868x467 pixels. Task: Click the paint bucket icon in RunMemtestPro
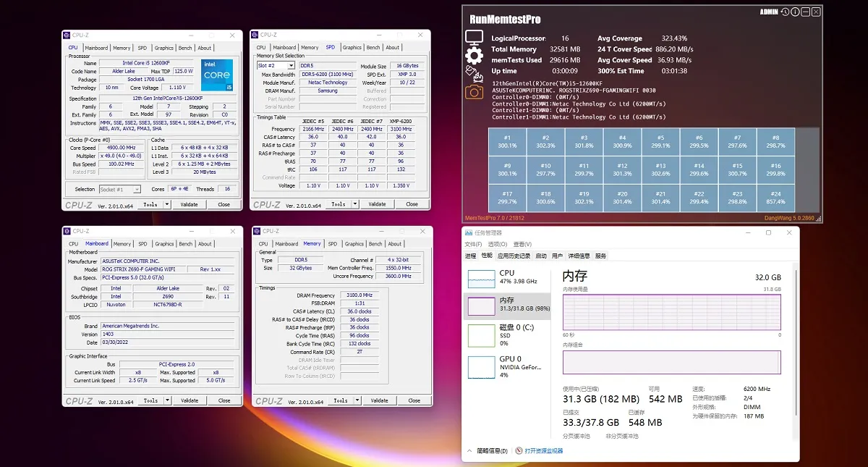tap(474, 73)
